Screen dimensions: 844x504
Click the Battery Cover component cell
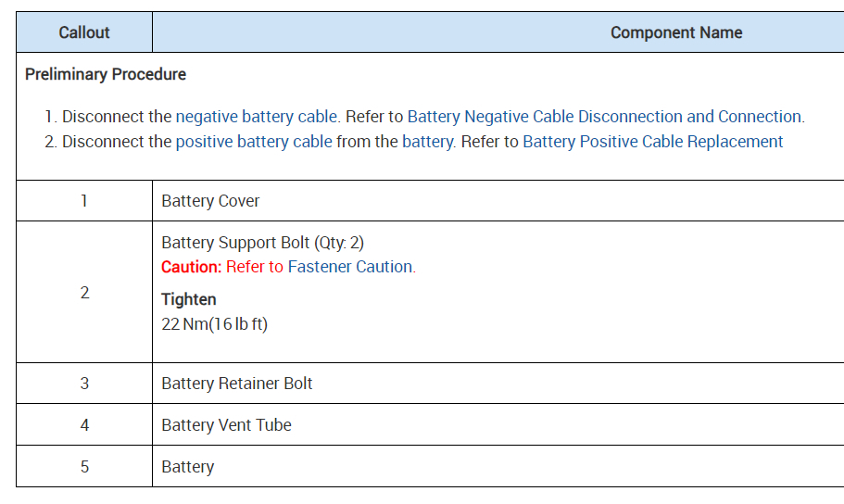point(210,201)
